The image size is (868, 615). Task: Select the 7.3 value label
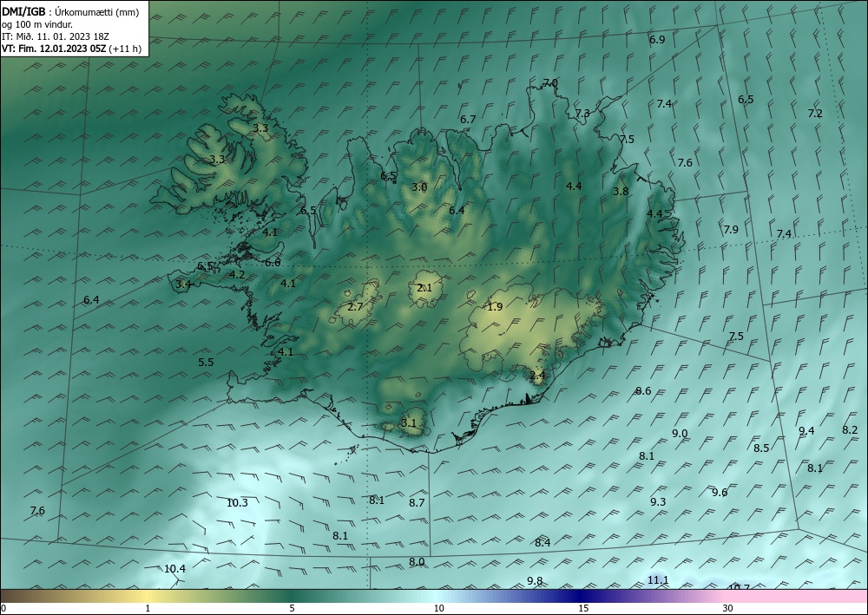(582, 114)
